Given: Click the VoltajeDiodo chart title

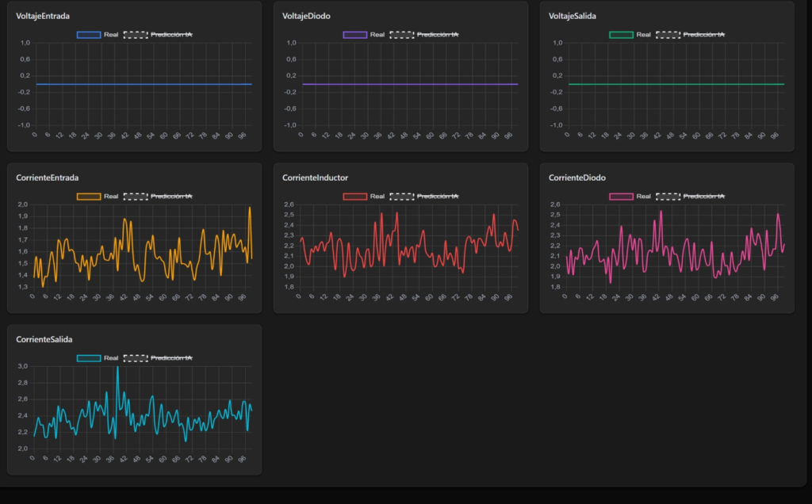Looking at the screenshot, I should (306, 16).
